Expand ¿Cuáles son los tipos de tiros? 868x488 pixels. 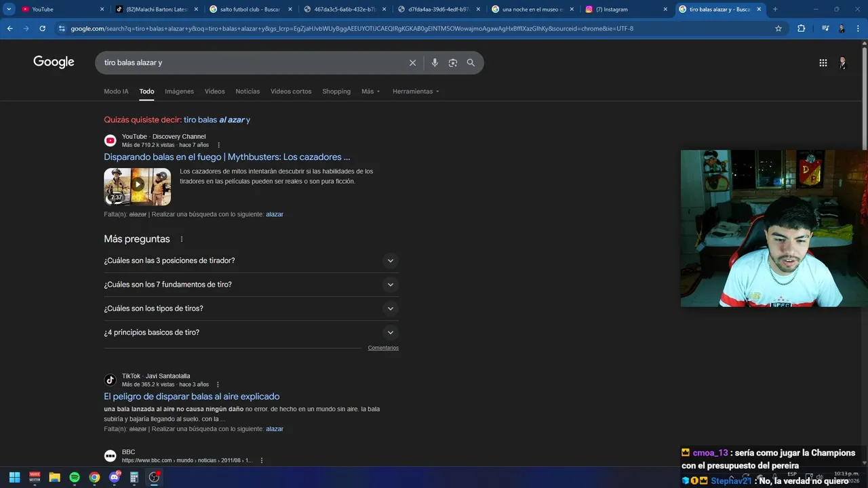click(251, 308)
